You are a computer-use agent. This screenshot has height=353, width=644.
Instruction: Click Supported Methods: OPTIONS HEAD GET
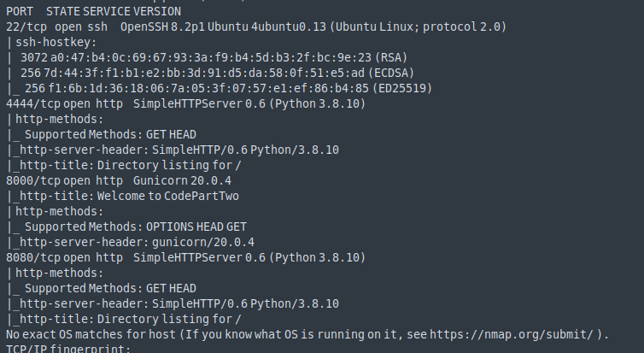click(x=135, y=227)
